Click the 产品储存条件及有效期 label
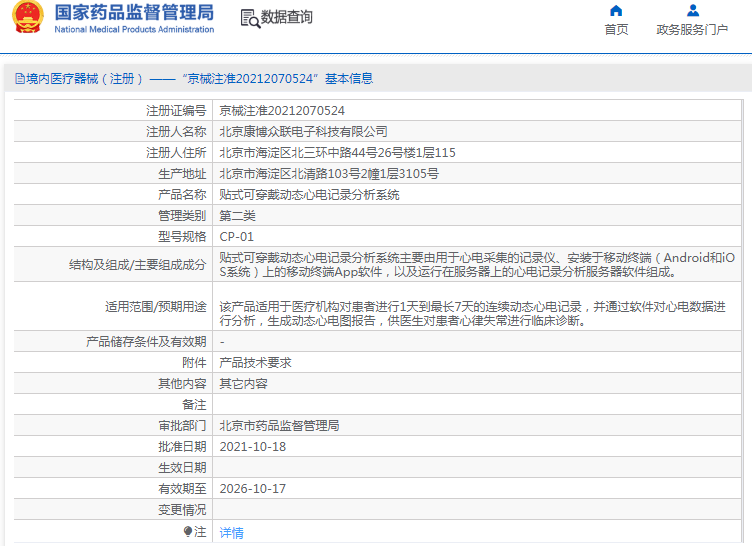 (x=146, y=342)
